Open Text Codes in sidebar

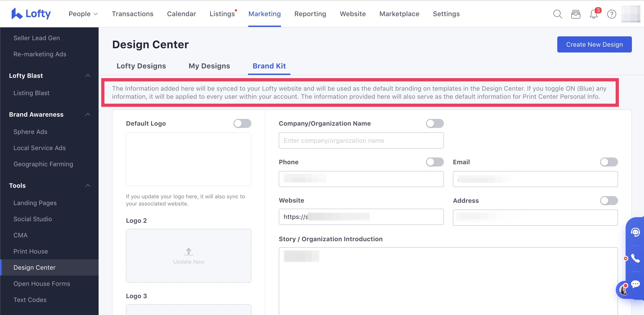coord(30,300)
